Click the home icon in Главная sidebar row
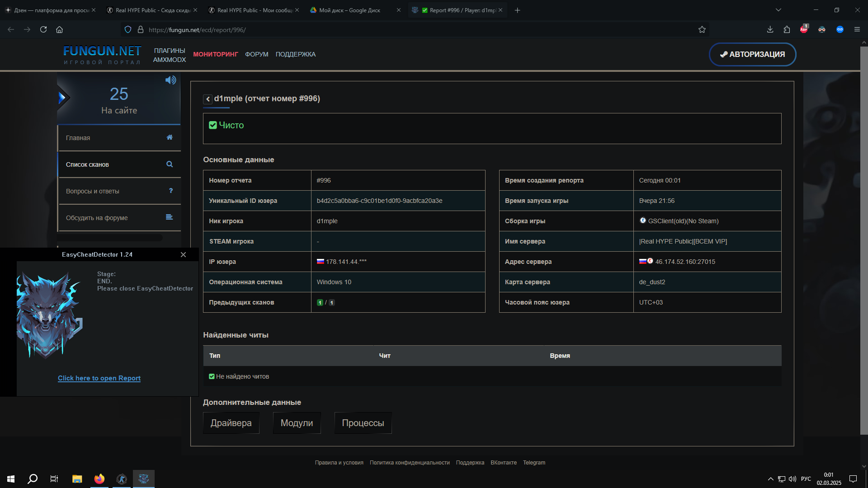Image resolution: width=868 pixels, height=488 pixels. click(170, 137)
